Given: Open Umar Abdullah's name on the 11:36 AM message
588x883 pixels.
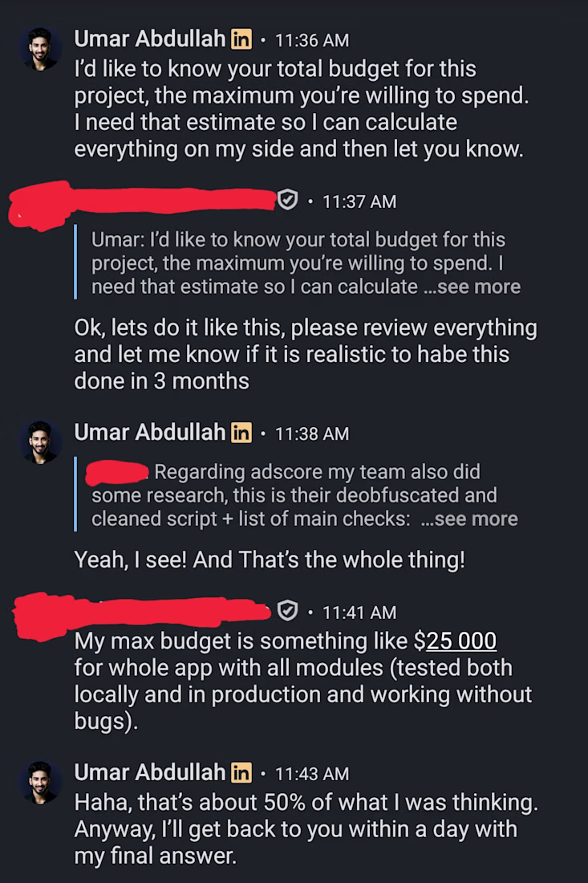Looking at the screenshot, I should coord(149,38).
